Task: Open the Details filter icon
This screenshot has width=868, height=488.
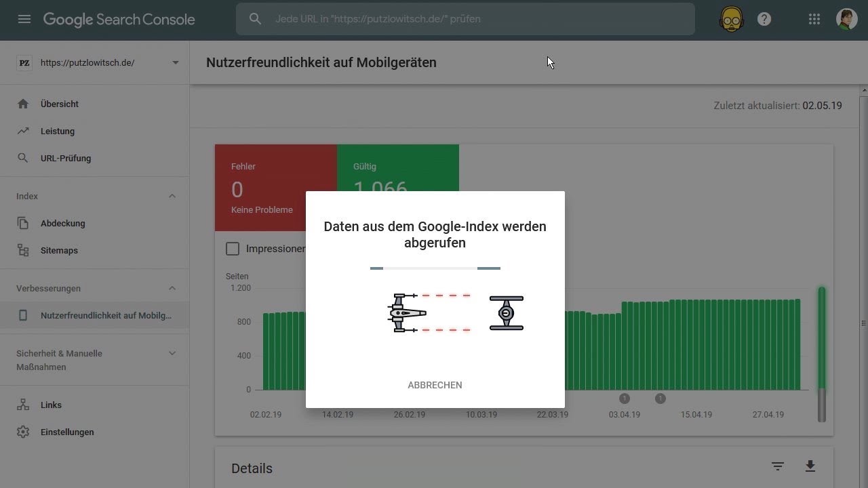Action: point(778,466)
